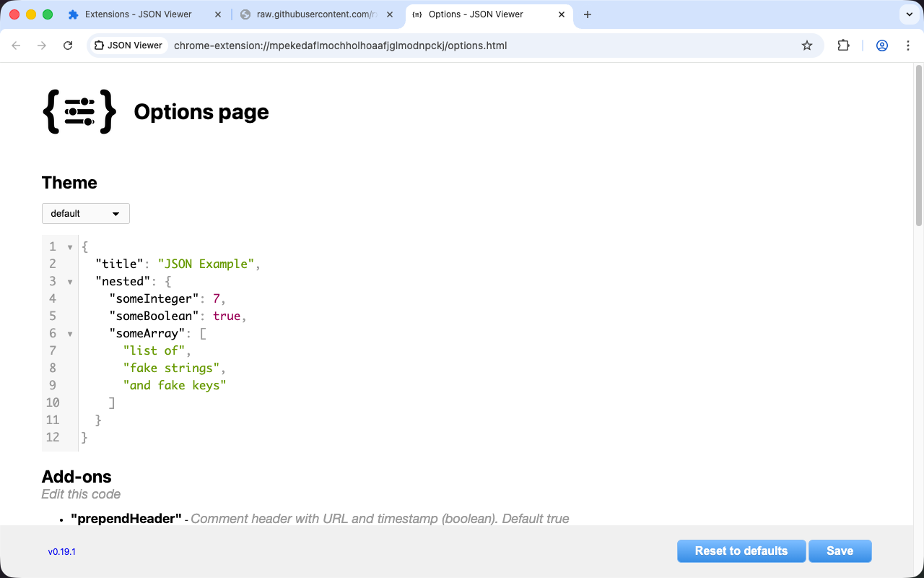The image size is (924, 578).
Task: Select the Options - JSON Viewer tab
Action: (488, 14)
